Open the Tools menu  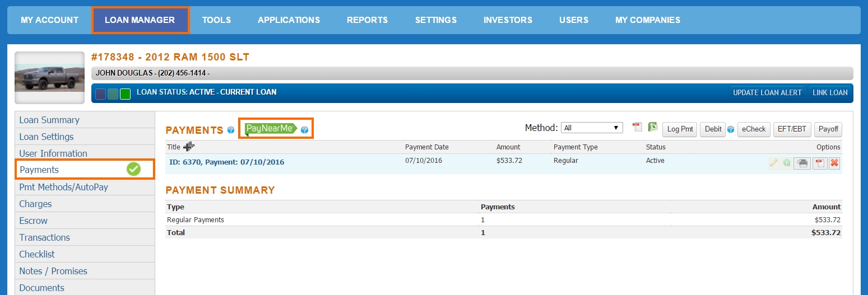click(x=216, y=20)
